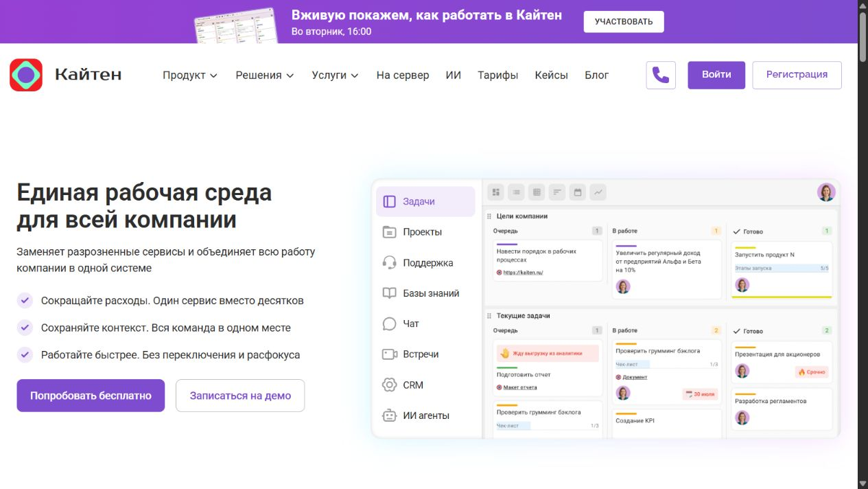Open card Увеличить регулярный доход
The width and height of the screenshot is (868, 489).
[x=666, y=269]
